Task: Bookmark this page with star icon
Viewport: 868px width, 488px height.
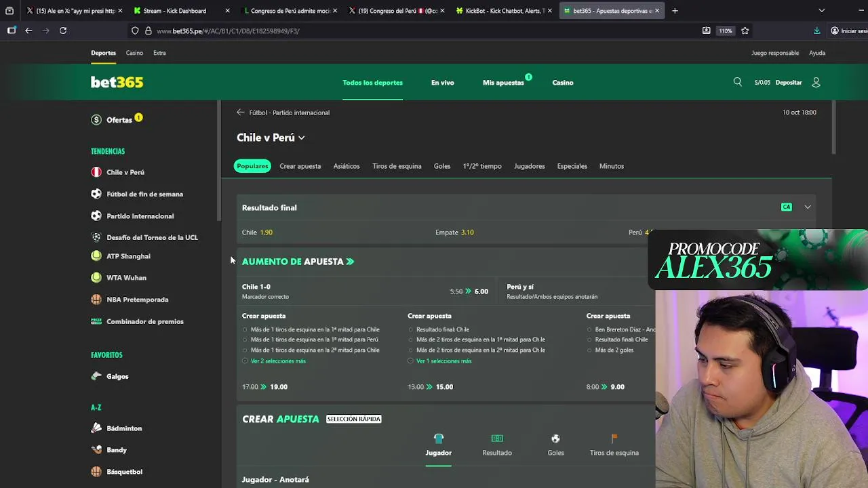Action: (745, 30)
